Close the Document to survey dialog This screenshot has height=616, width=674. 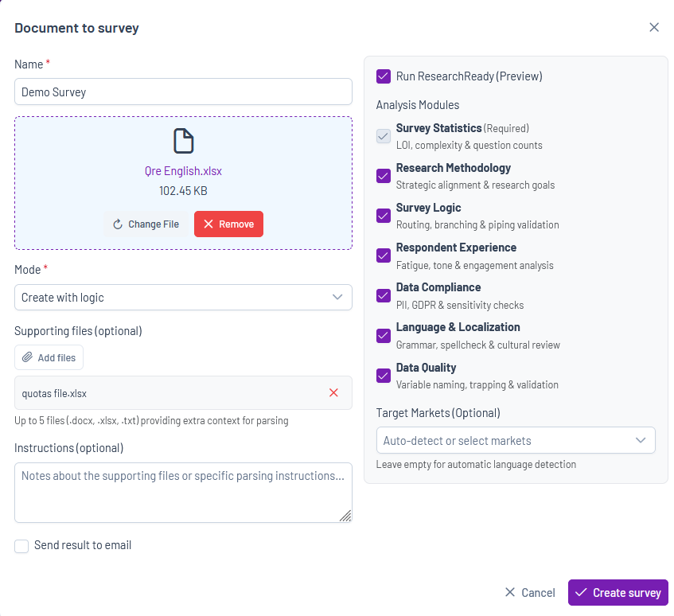(654, 28)
